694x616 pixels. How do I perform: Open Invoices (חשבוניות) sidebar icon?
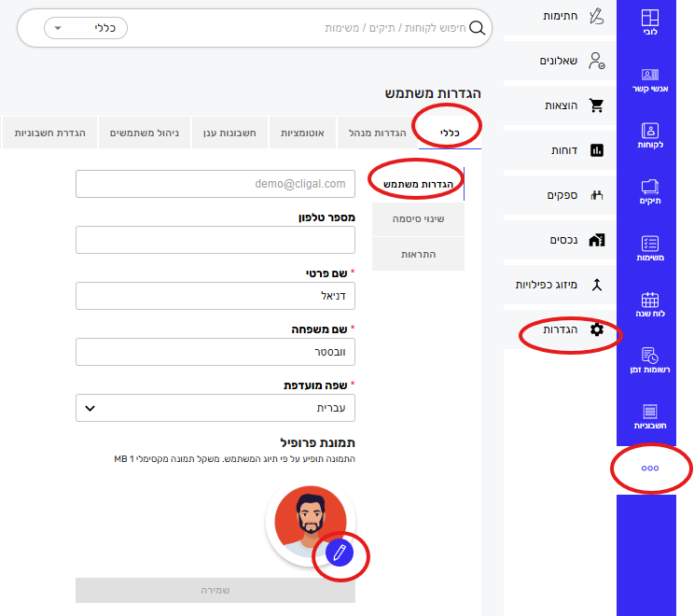pos(649,416)
